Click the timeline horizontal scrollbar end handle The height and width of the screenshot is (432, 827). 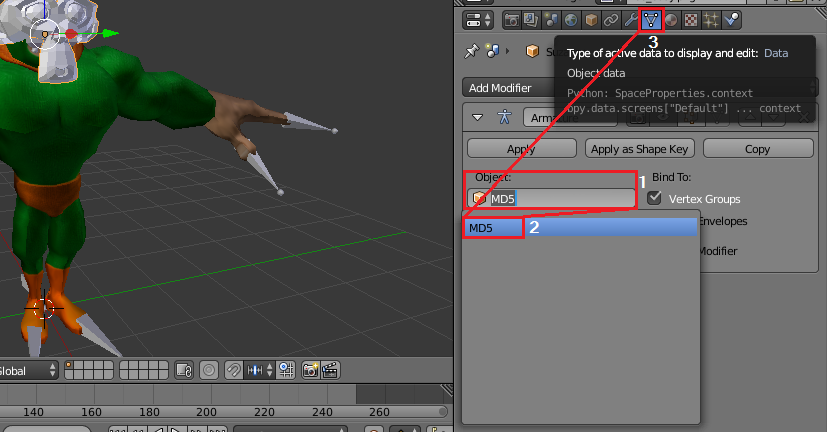(443, 412)
